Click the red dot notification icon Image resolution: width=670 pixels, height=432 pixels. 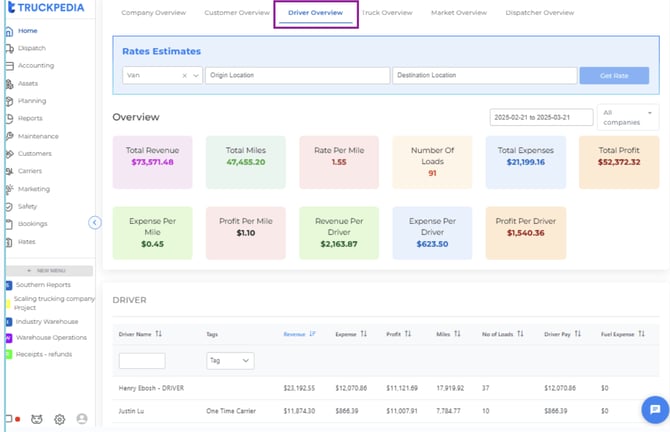click(18, 419)
